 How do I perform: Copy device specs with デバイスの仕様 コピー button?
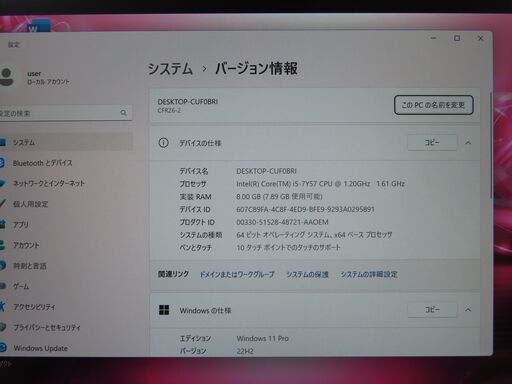(432, 143)
